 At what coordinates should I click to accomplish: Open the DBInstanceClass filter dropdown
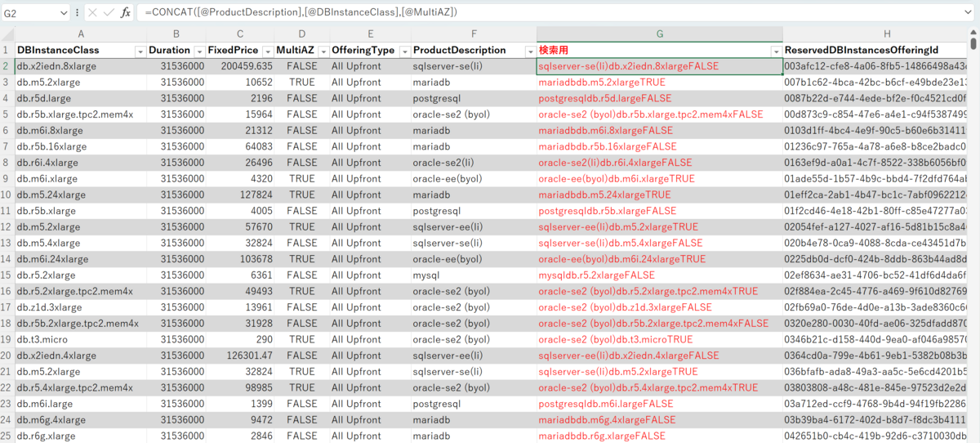coord(140,51)
